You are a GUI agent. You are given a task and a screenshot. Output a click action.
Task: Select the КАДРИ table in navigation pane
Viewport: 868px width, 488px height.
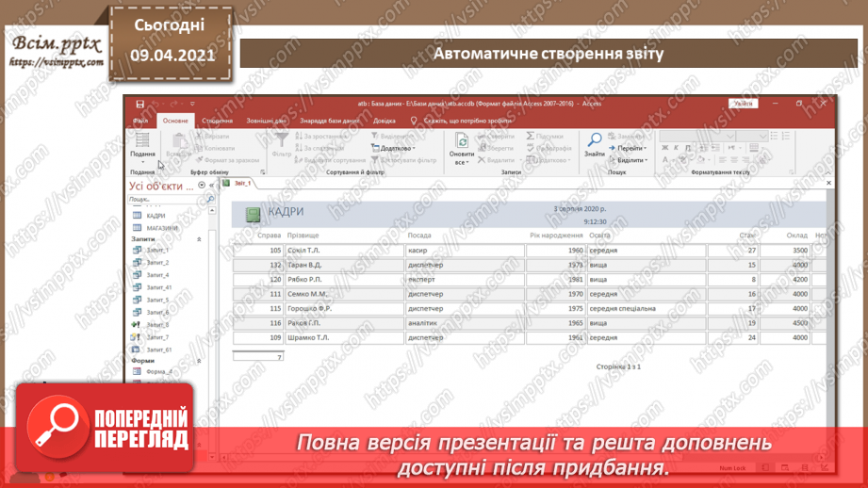(155, 216)
